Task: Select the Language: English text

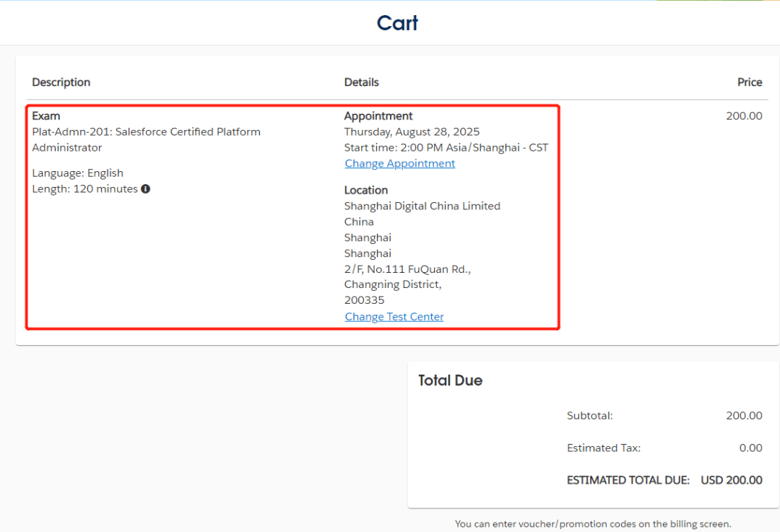Action: tap(77, 173)
